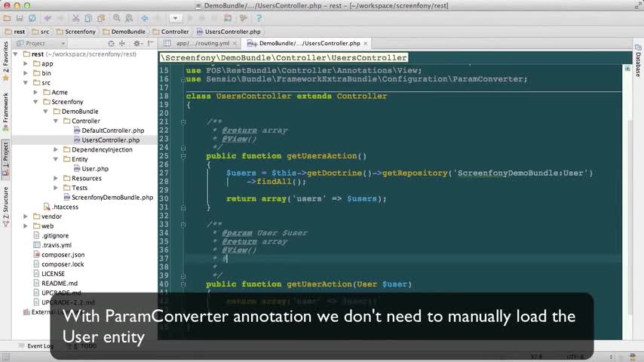Collapse the Entity folder
The width and height of the screenshot is (644, 362).
56,159
